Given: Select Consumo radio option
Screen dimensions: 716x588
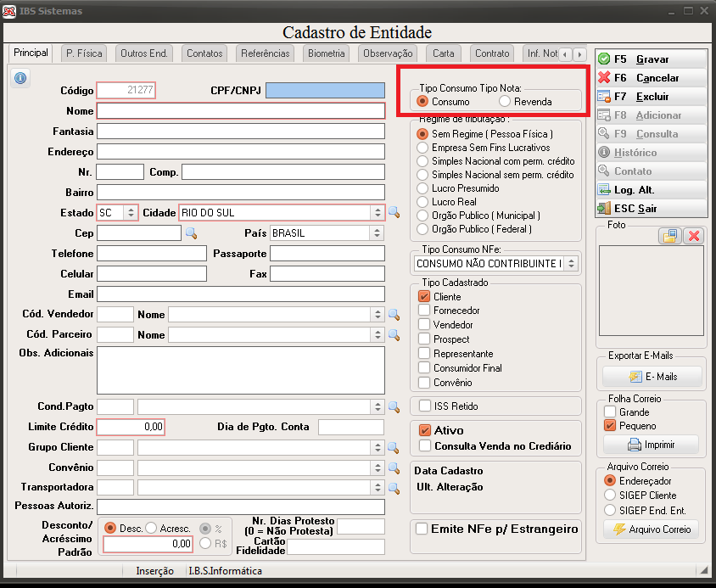Looking at the screenshot, I should pos(422,102).
